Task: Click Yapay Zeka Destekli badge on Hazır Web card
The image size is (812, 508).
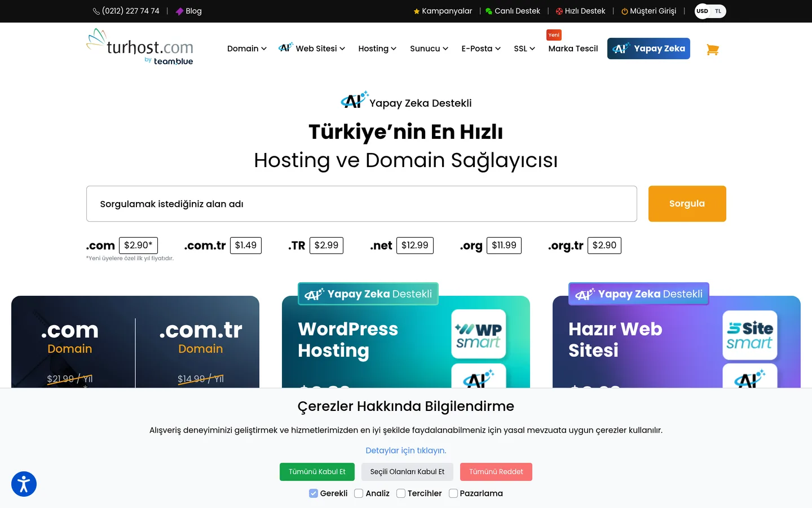Action: [x=639, y=294]
